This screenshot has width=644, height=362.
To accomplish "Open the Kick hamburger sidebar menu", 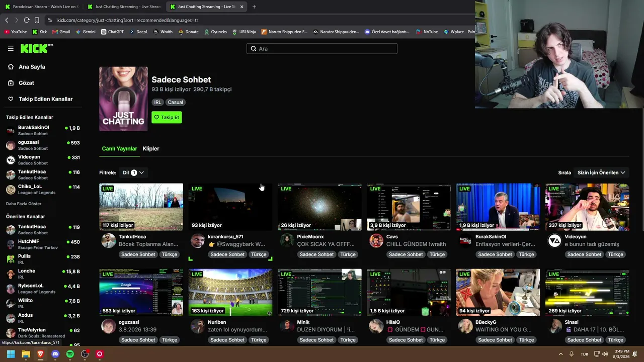I will click(x=11, y=49).
